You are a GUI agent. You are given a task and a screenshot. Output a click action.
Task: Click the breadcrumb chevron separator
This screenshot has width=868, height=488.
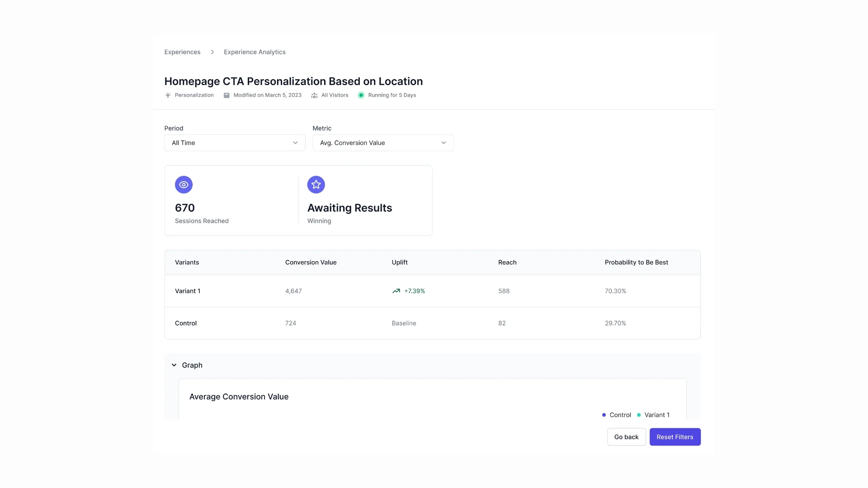(x=212, y=52)
